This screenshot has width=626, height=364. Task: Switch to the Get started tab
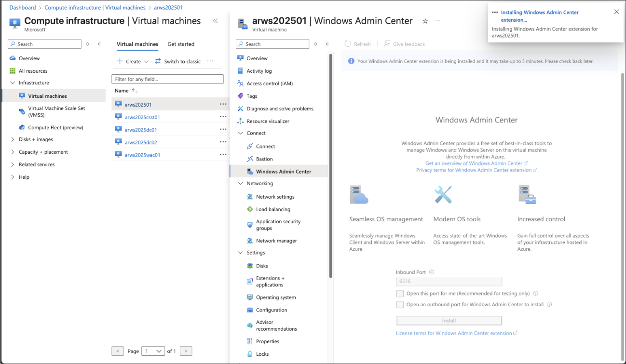181,44
